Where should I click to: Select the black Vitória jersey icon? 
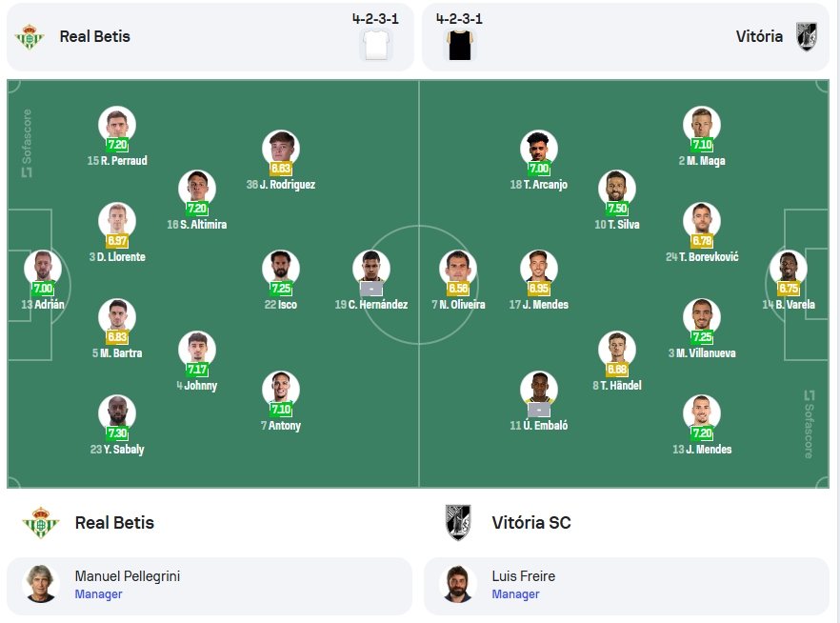(460, 45)
